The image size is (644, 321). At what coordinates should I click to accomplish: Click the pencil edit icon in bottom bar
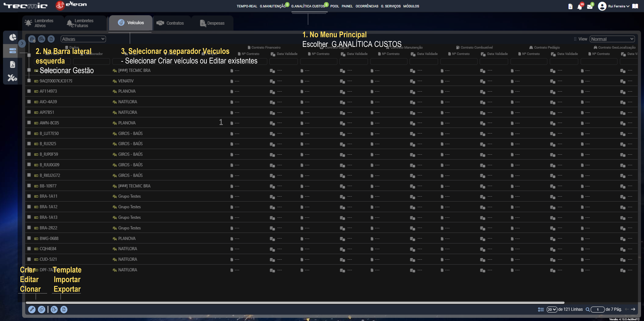[32, 309]
